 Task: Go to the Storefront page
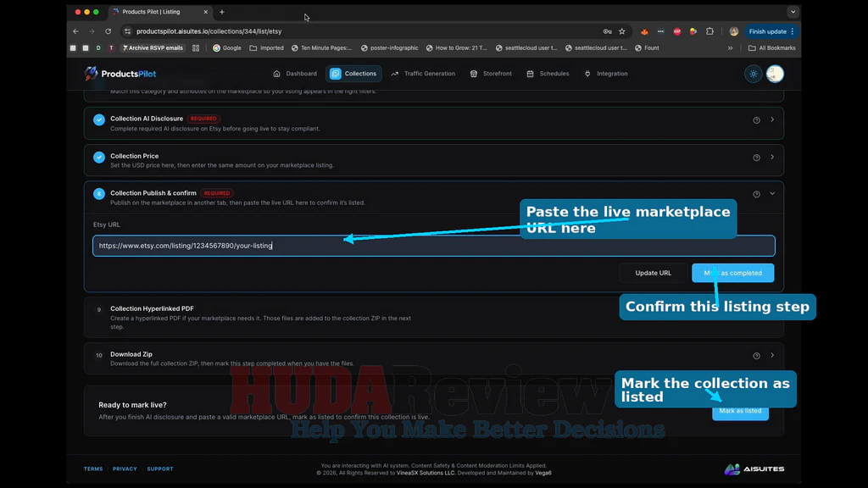[491, 74]
